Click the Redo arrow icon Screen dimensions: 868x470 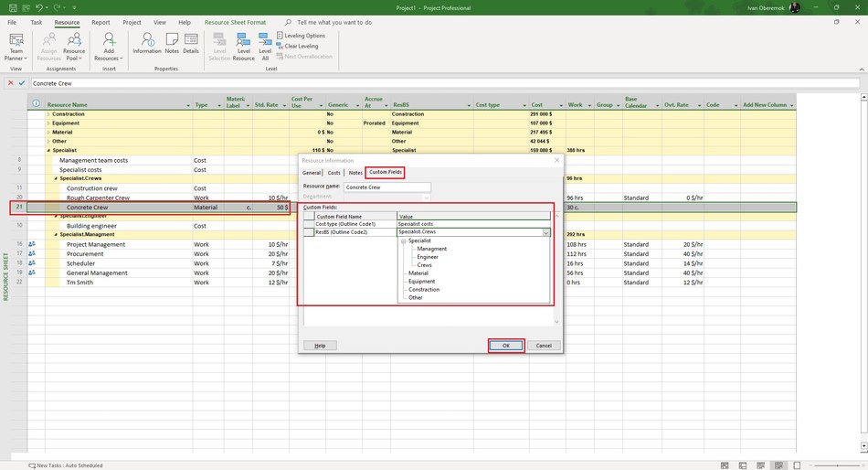pos(57,7)
